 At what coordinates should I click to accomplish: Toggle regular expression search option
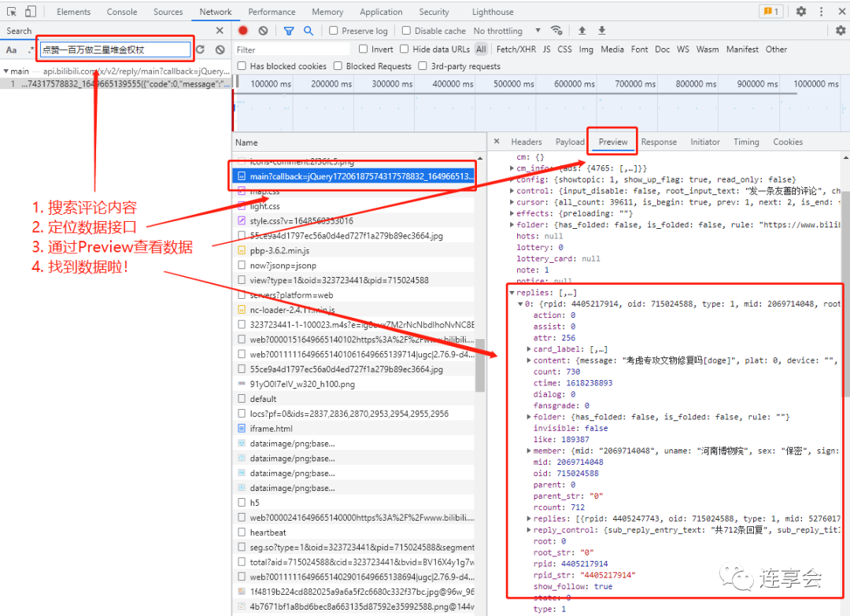coord(31,50)
